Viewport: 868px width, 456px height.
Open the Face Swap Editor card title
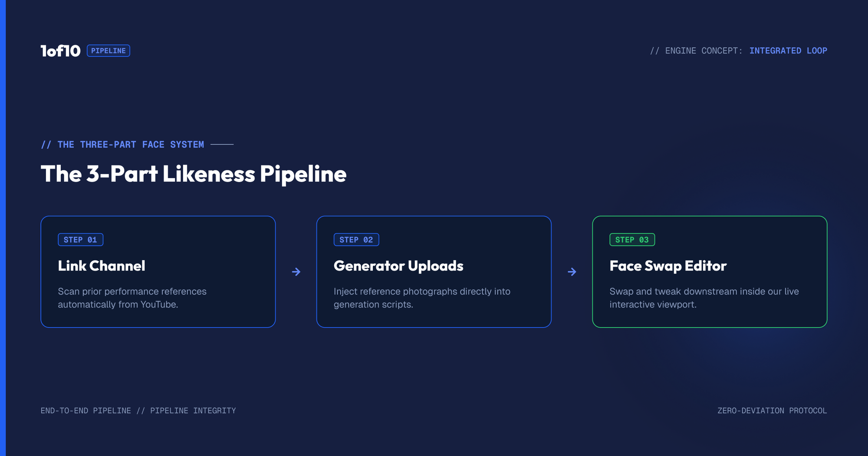coord(668,266)
